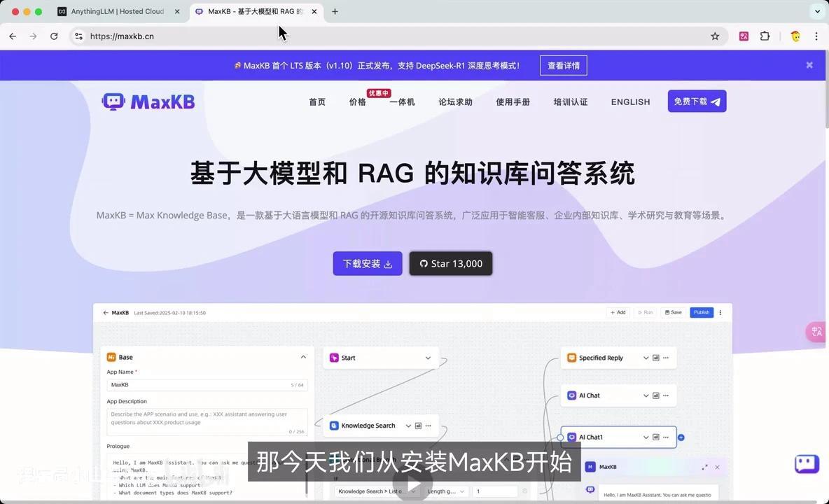The image size is (829, 504).
Task: Dismiss the purple announcement banner
Action: click(809, 65)
